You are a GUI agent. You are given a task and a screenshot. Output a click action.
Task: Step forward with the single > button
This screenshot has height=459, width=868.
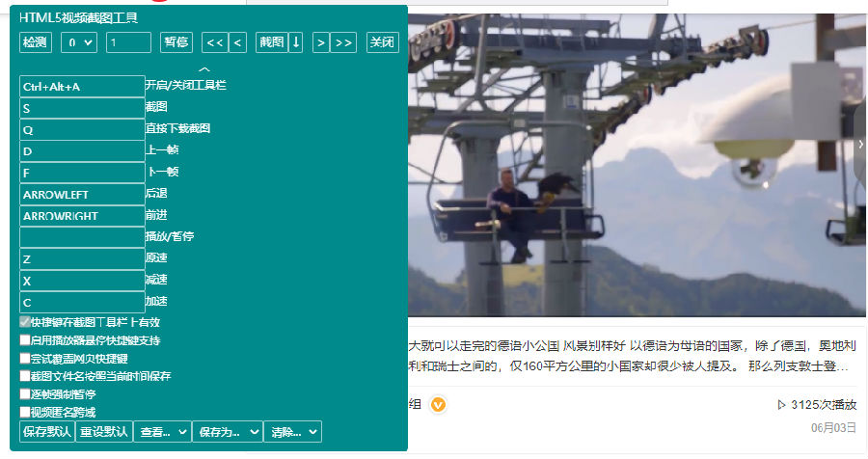pos(320,42)
